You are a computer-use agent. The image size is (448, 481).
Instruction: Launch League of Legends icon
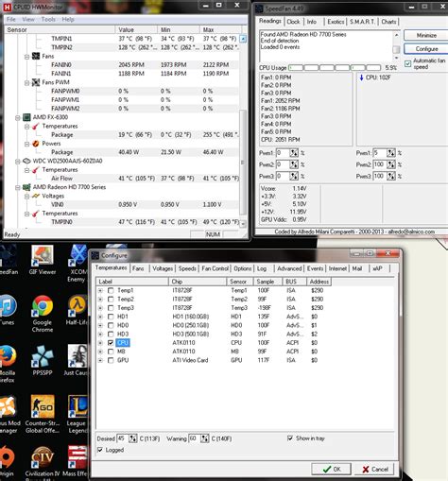[x=77, y=414]
